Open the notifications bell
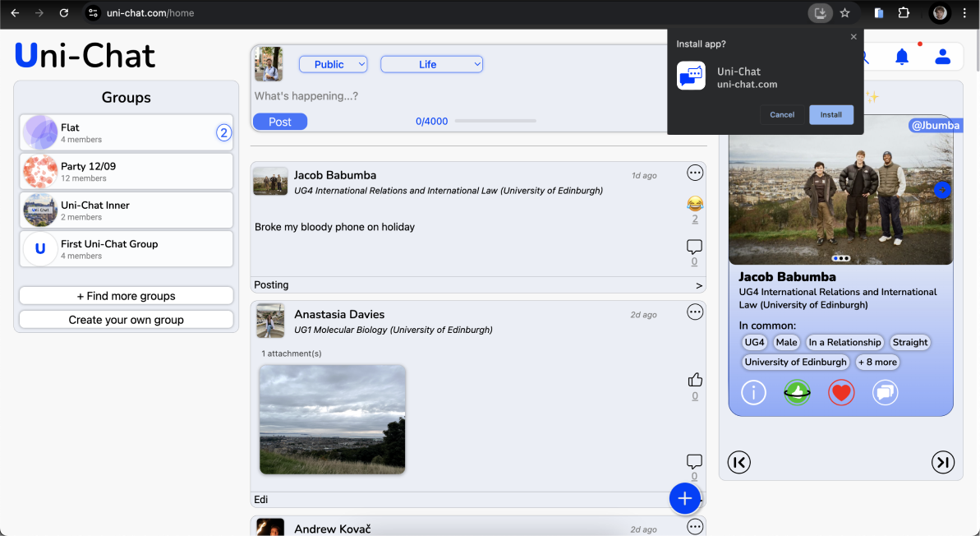The image size is (980, 536). 902,56
